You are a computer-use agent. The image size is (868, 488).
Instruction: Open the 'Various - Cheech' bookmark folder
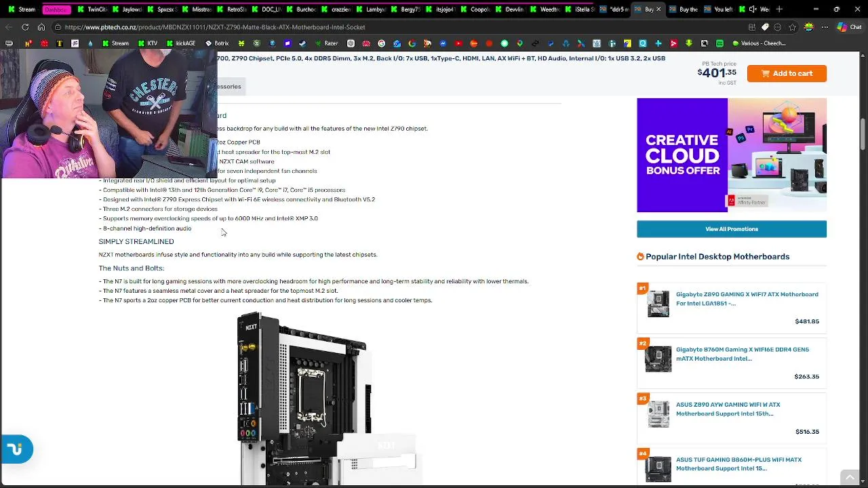point(759,43)
